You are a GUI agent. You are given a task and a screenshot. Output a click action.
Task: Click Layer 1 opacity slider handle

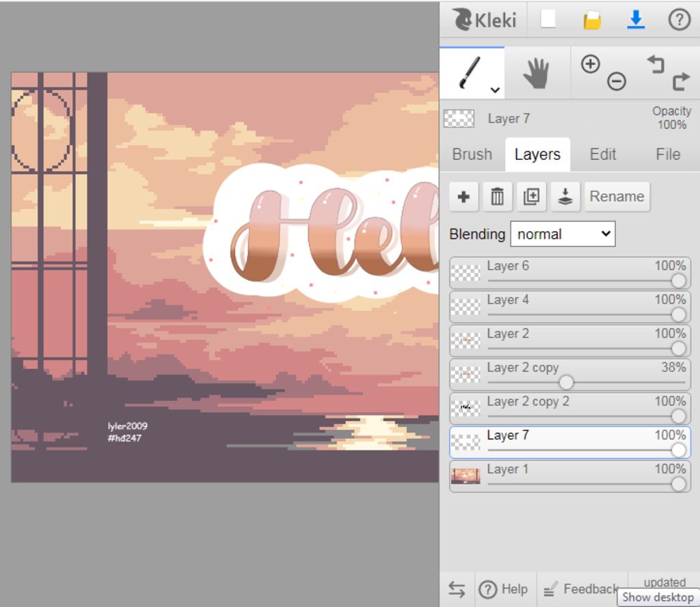pos(678,484)
